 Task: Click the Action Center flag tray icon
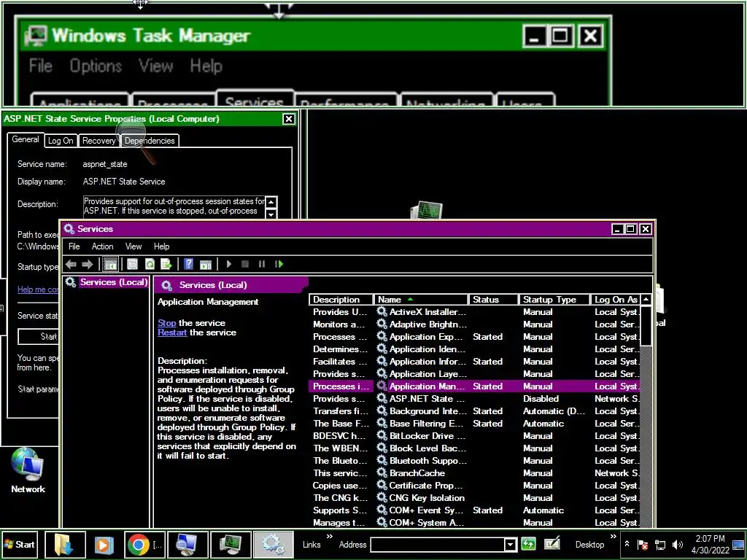pos(643,545)
